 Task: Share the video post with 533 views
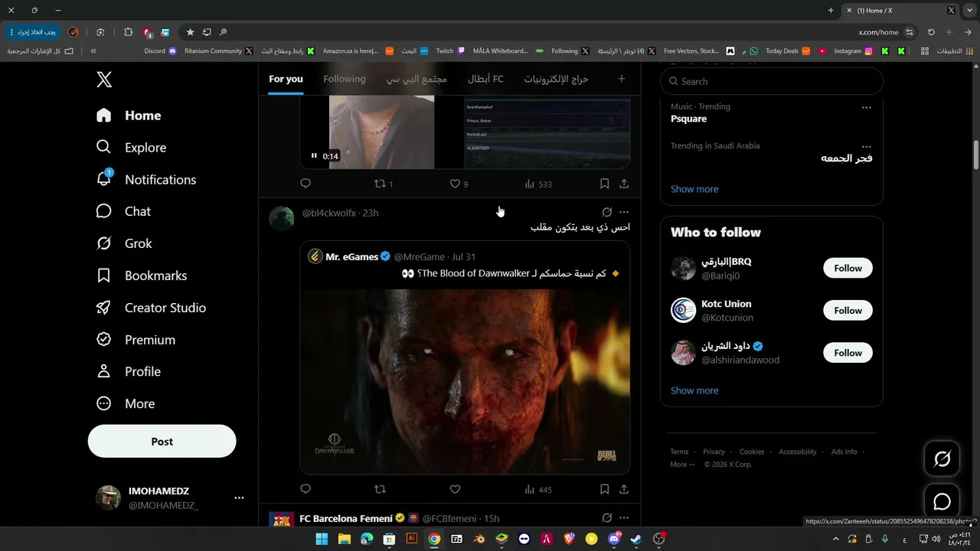coord(624,184)
